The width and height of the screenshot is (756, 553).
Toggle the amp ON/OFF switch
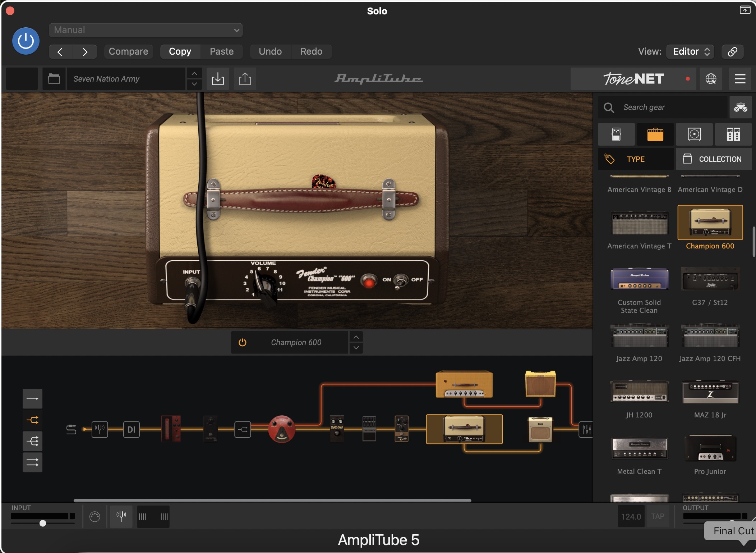400,280
